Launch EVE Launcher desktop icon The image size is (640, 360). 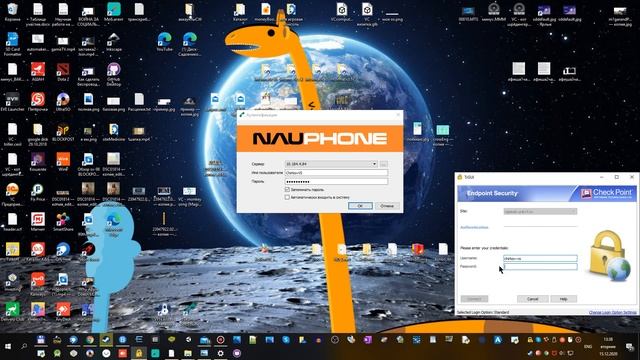(x=12, y=102)
